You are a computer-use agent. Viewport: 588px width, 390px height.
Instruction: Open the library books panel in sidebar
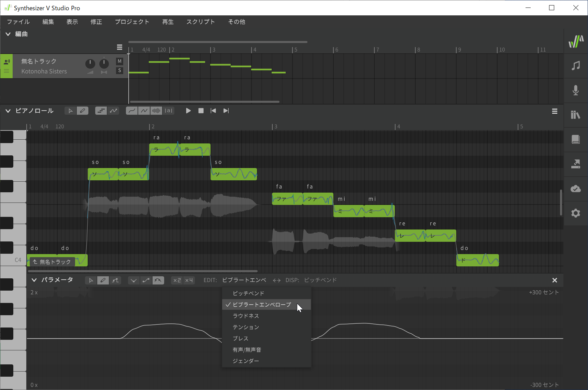pos(575,115)
